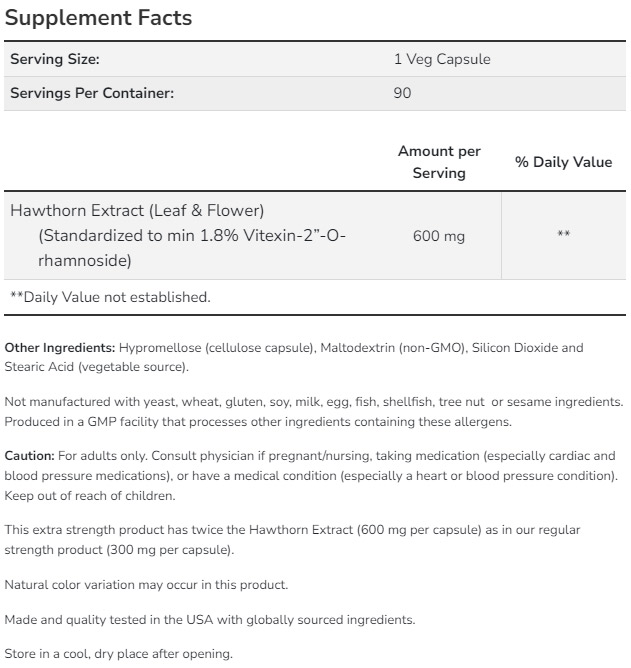Image resolution: width=631 pixels, height=668 pixels.
Task: Click the Stearic Acid (vegetable source) text
Action: click(96, 367)
